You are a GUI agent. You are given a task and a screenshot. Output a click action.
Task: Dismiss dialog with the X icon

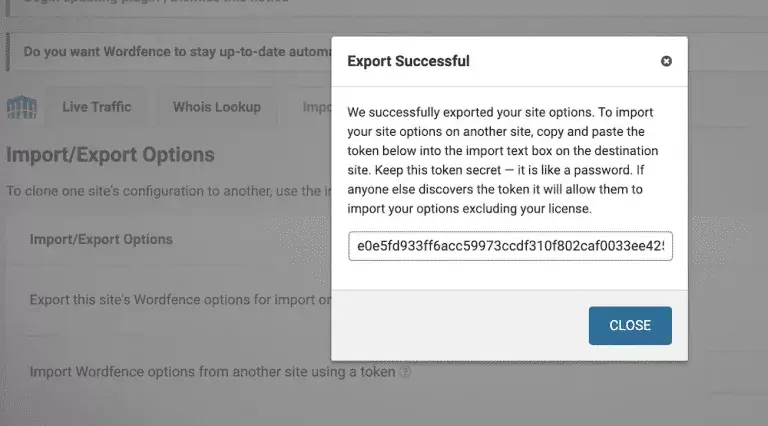click(x=667, y=61)
